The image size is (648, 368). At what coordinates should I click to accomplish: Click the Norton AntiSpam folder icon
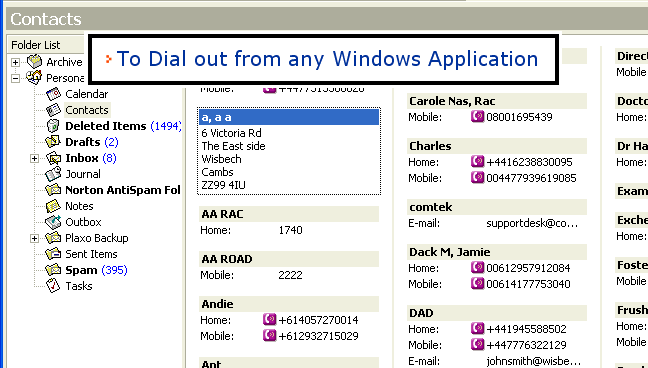click(53, 190)
